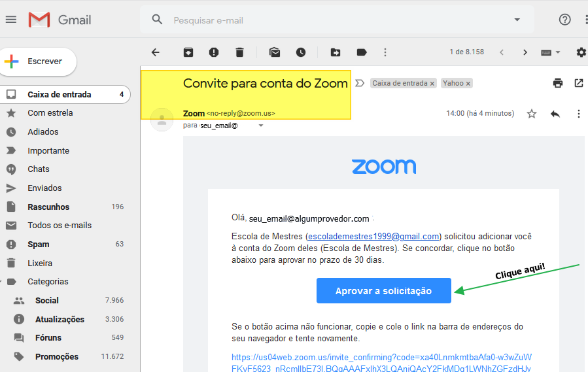Click the Gmail logo
The width and height of the screenshot is (588, 372).
tap(60, 20)
